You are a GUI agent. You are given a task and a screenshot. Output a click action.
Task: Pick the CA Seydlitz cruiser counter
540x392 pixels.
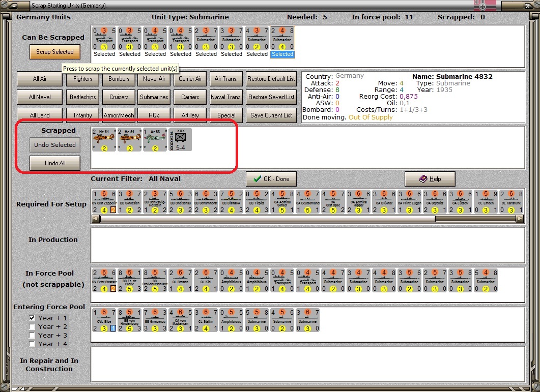pyautogui.click(x=435, y=202)
